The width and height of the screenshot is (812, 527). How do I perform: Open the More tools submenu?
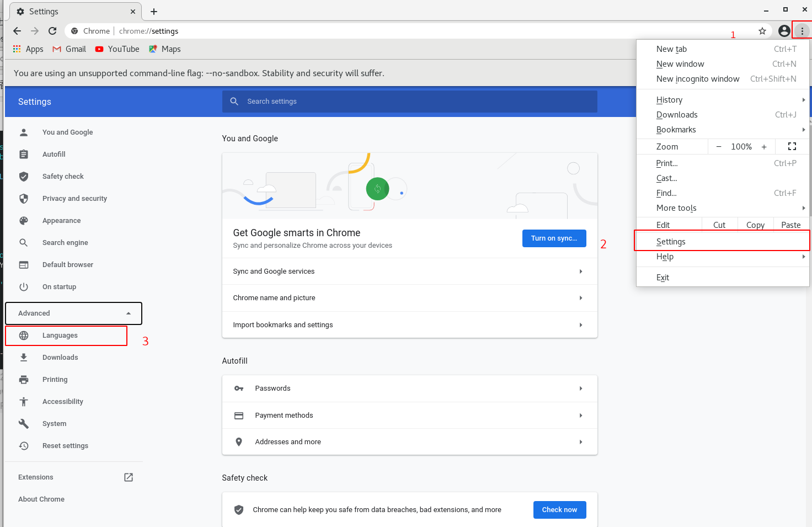pos(723,208)
